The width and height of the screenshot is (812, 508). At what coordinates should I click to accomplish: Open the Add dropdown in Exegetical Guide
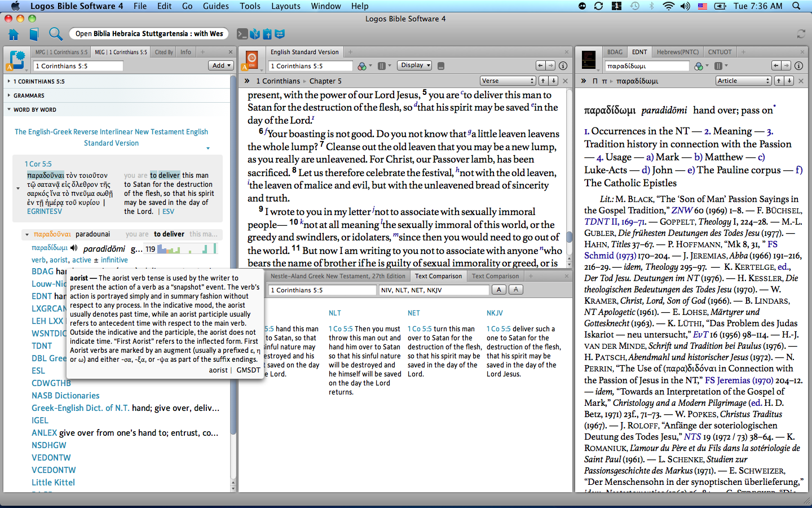220,65
